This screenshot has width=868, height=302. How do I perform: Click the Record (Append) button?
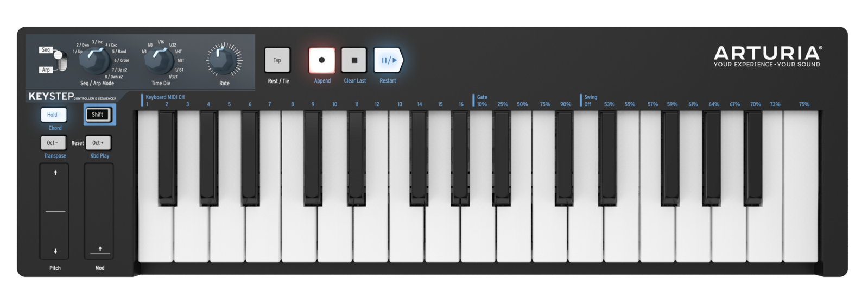[322, 60]
